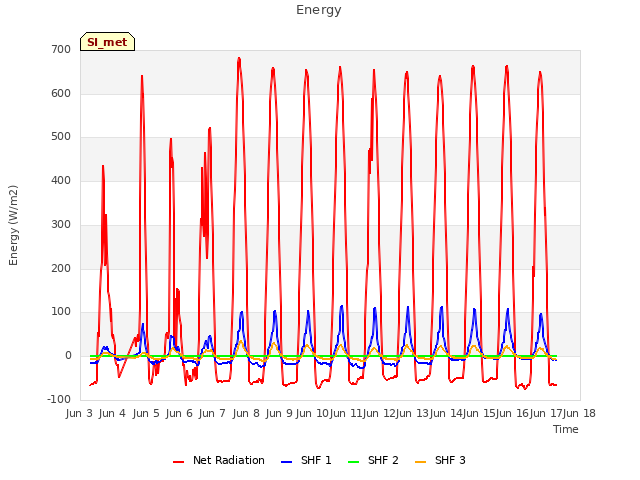
Task: Select the Net Radiation legend entry
Action: (219, 460)
